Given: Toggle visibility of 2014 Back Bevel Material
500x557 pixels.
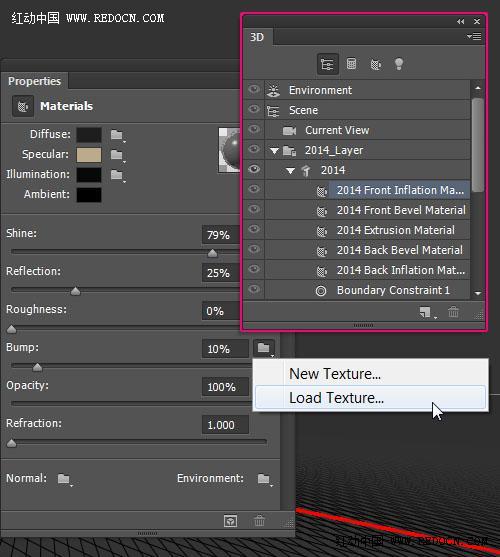Looking at the screenshot, I should click(254, 249).
